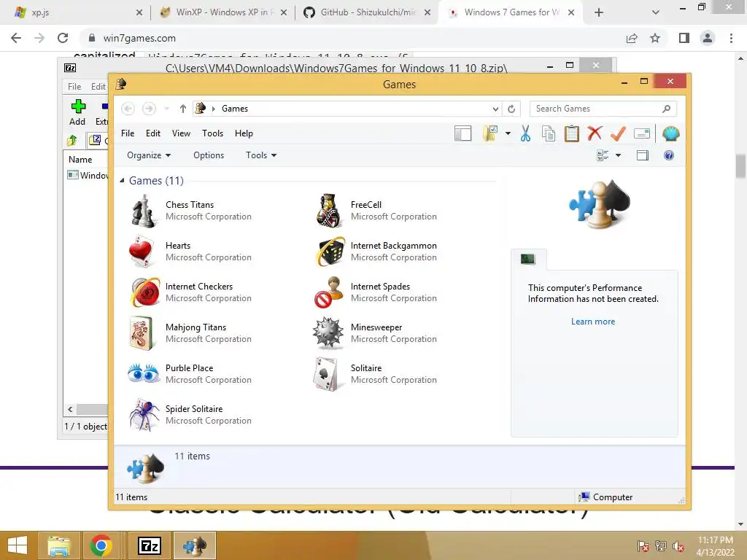This screenshot has height=560, width=747.
Task: Click the 7-Zip up-folder arrow icon
Action: click(72, 140)
